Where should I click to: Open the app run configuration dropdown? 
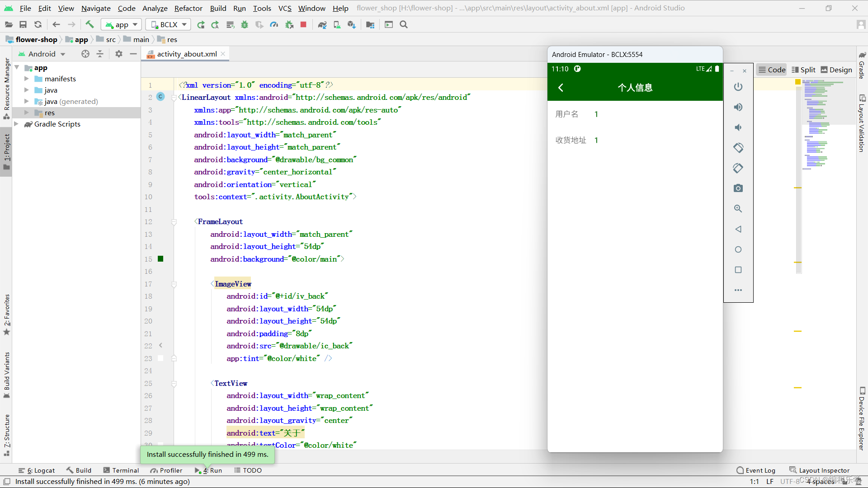point(121,24)
